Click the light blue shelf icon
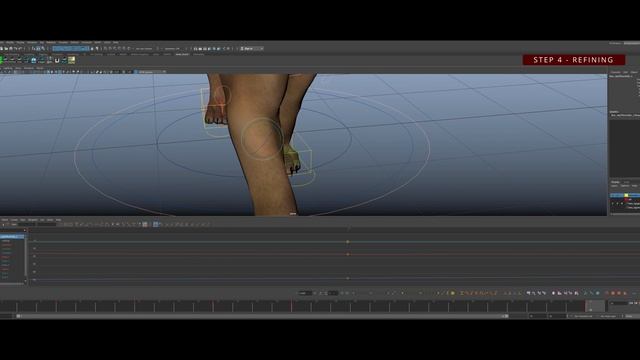Screen dimensions: 640x360 [x=34, y=60]
